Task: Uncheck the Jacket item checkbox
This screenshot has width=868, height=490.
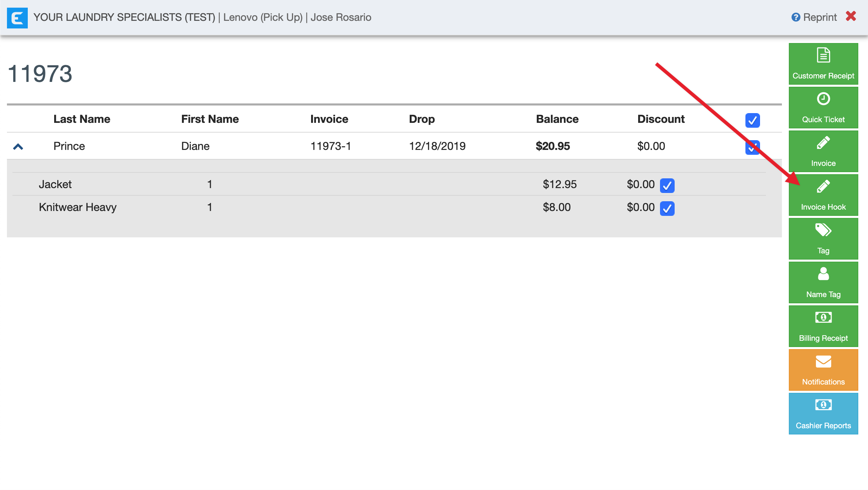Action: [x=667, y=186]
